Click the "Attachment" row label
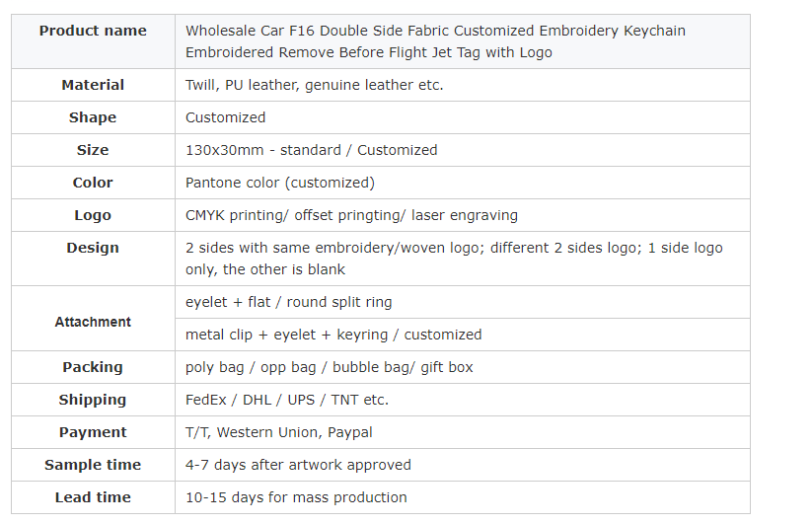812x524 pixels. tap(93, 322)
